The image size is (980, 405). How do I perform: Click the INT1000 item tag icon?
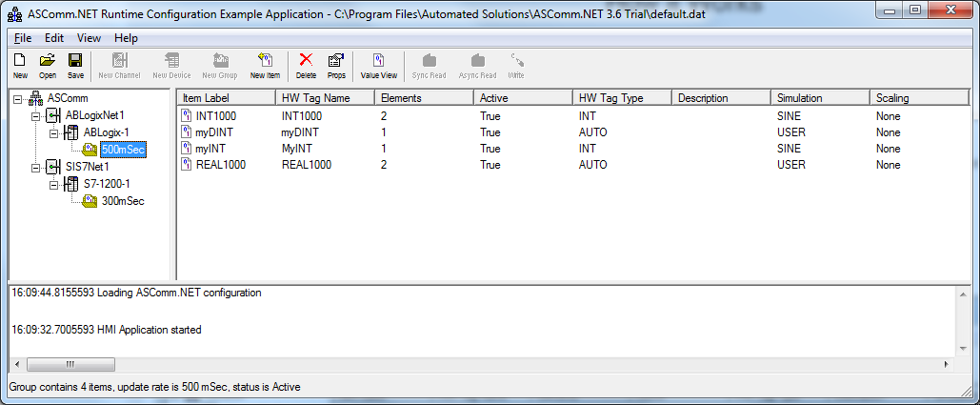(x=186, y=115)
